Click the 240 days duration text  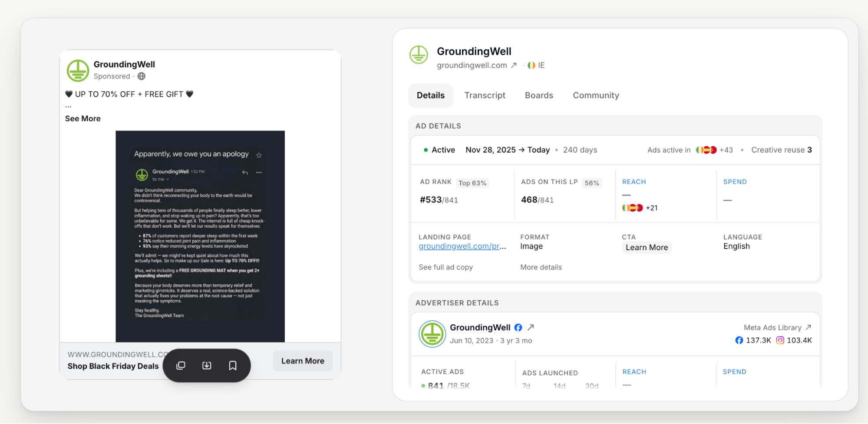tap(580, 150)
